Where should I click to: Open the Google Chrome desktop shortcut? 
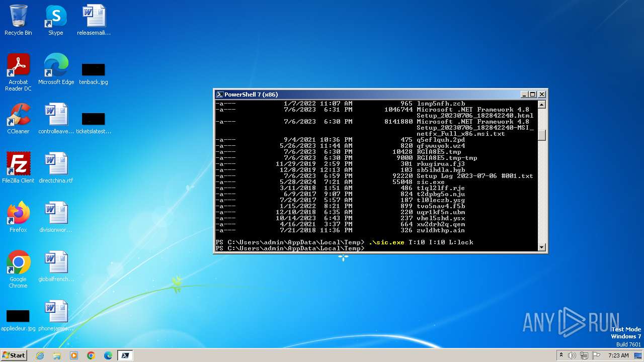coord(18,269)
